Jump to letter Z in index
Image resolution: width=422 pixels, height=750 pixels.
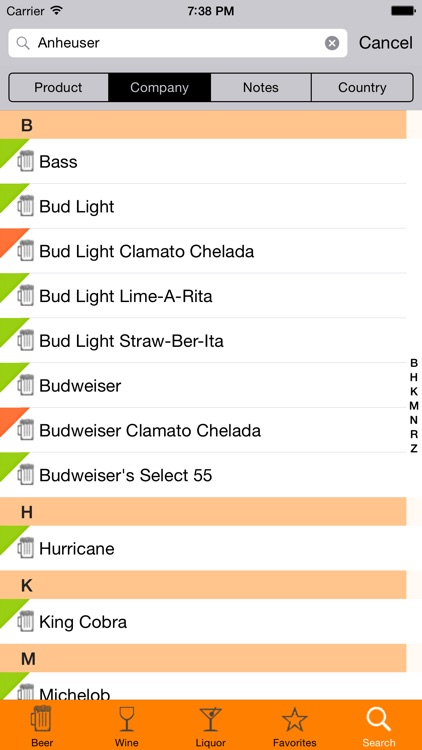click(414, 448)
